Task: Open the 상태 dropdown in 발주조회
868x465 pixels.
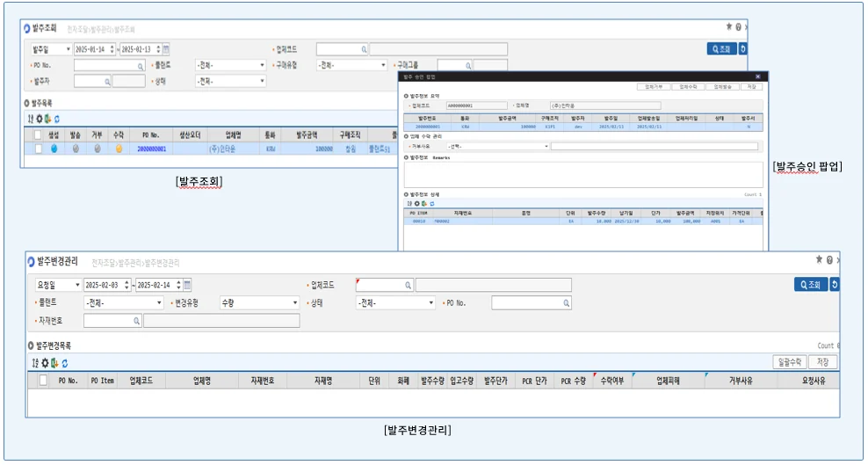Action: tap(230, 82)
